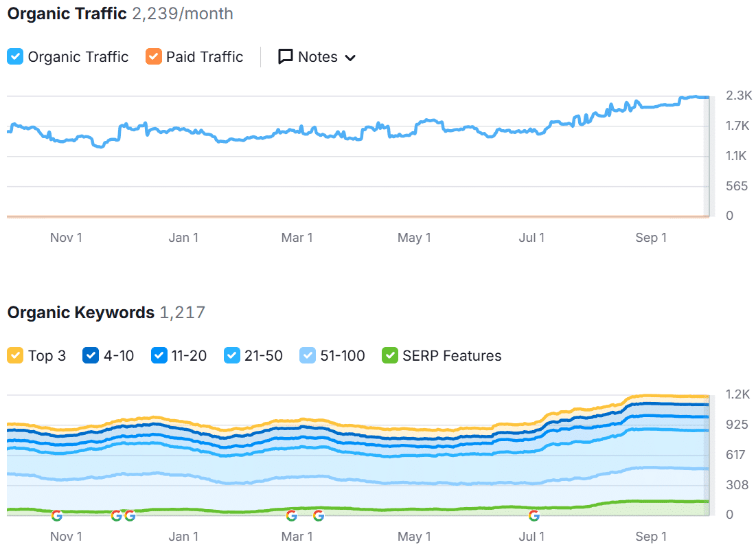The width and height of the screenshot is (756, 549).
Task: Uncheck the 21-50 positions checkbox
Action: pyautogui.click(x=232, y=356)
